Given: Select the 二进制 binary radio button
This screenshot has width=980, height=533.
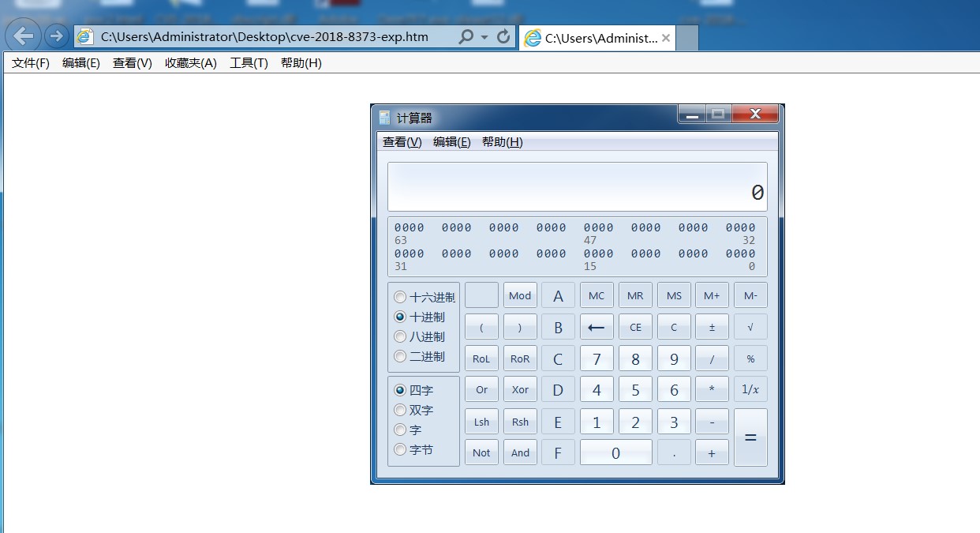Looking at the screenshot, I should [401, 357].
